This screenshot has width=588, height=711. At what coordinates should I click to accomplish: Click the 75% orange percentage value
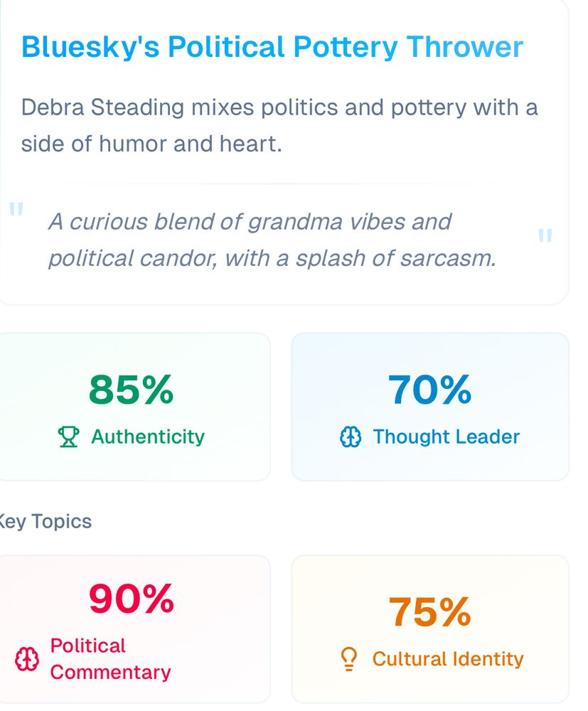pos(429,612)
